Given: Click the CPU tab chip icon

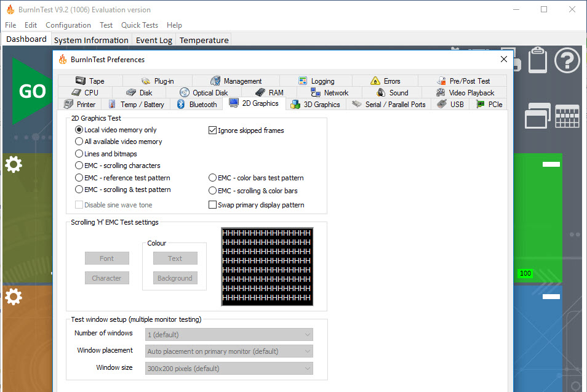Looking at the screenshot, I should click(76, 92).
